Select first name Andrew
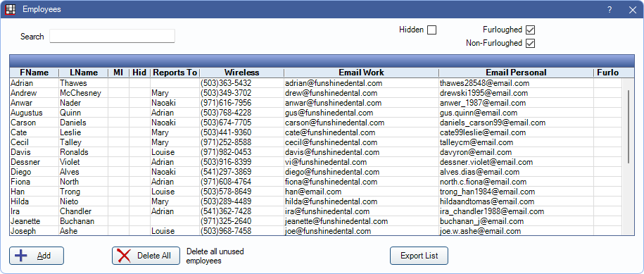The height and width of the screenshot is (274, 644). point(24,93)
